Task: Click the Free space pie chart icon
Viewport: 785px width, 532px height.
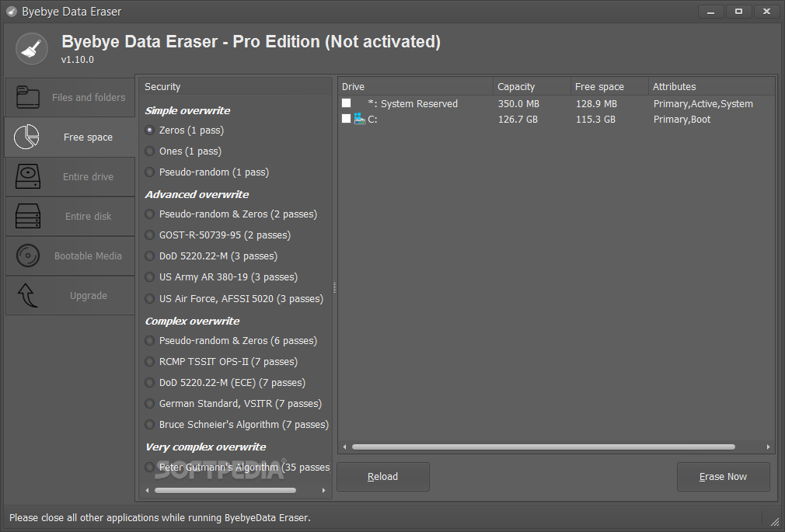Action: click(27, 137)
